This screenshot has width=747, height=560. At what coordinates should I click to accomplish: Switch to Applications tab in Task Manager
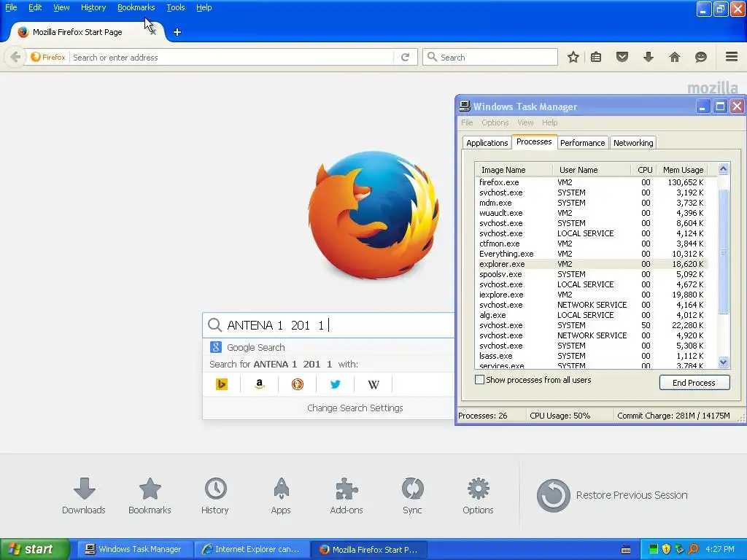point(487,143)
